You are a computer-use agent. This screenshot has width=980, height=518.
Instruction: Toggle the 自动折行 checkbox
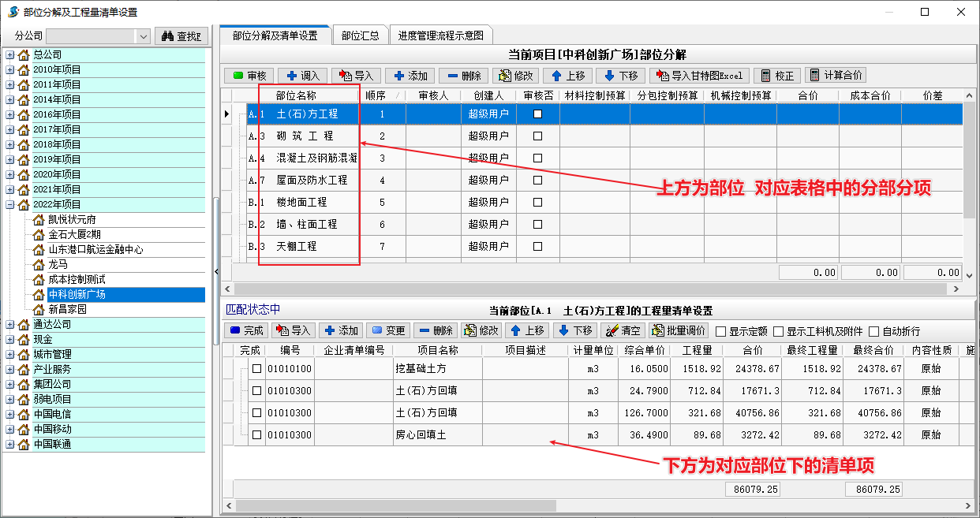873,332
